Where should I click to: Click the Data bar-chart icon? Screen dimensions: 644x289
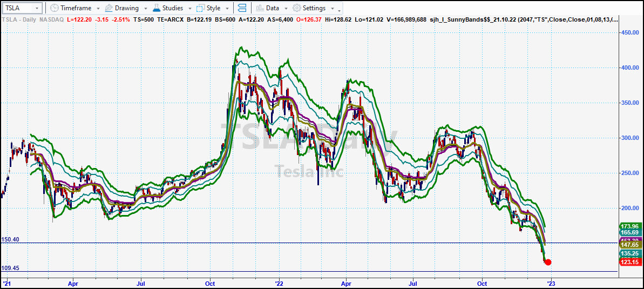click(x=260, y=8)
